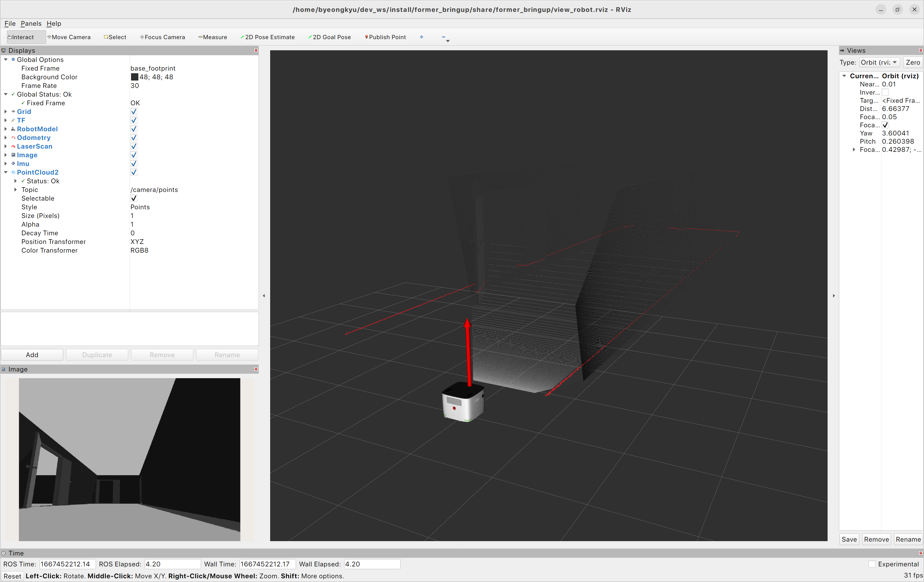Select the Move Camera tool

[69, 37]
